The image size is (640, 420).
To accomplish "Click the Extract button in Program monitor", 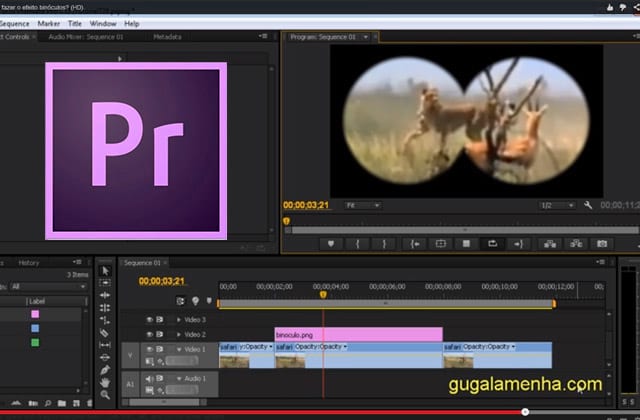I will coord(576,244).
